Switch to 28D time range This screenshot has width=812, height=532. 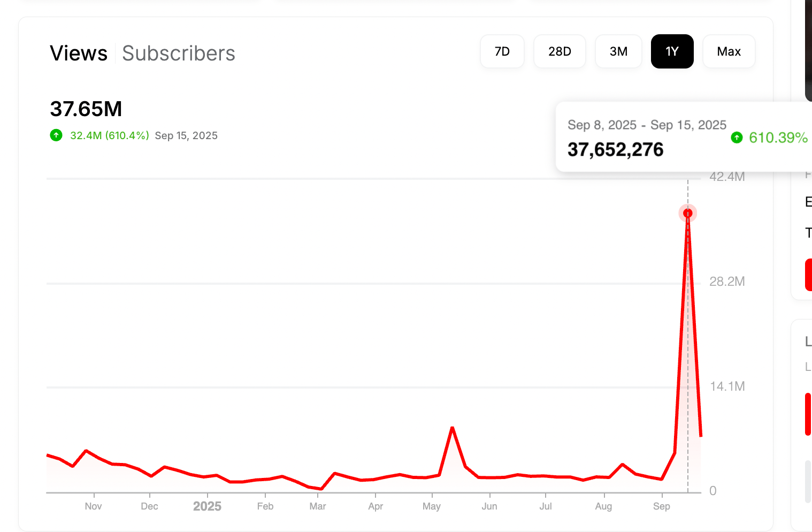click(x=560, y=51)
